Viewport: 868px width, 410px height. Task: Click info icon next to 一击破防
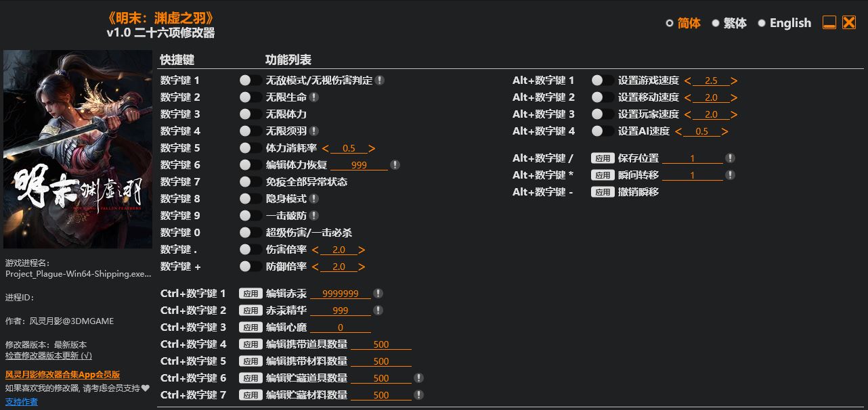[313, 216]
